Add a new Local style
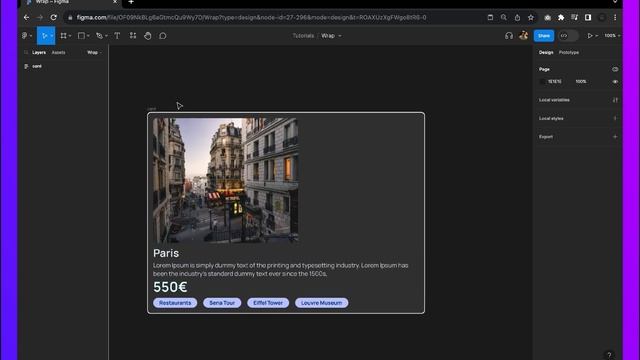Viewport: 640px width, 360px height. pyautogui.click(x=615, y=118)
